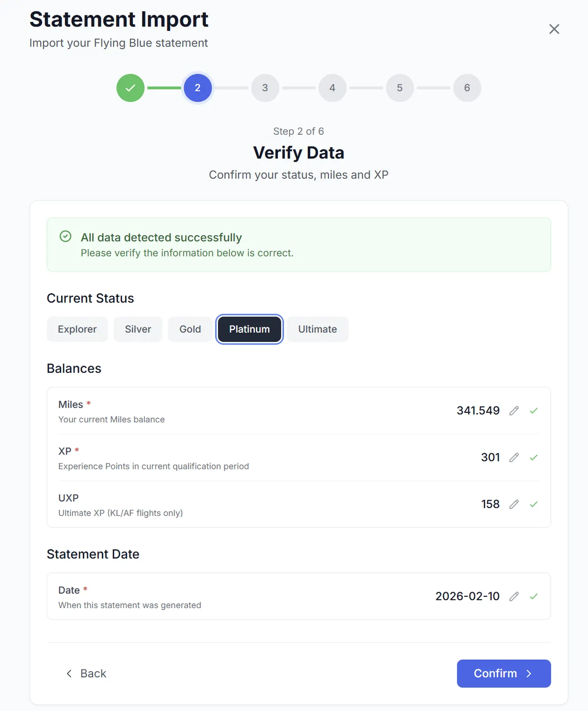Switch status to Ultimate
The image size is (588, 711).
(318, 329)
